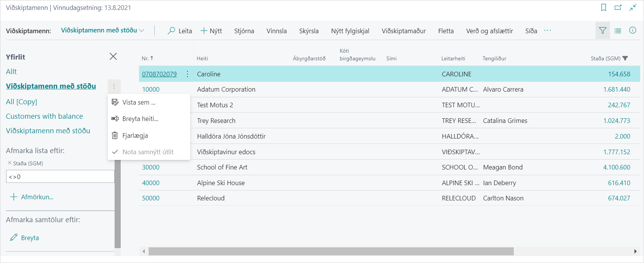
Task: Close the Yfirlit filter pane
Action: coord(113,56)
